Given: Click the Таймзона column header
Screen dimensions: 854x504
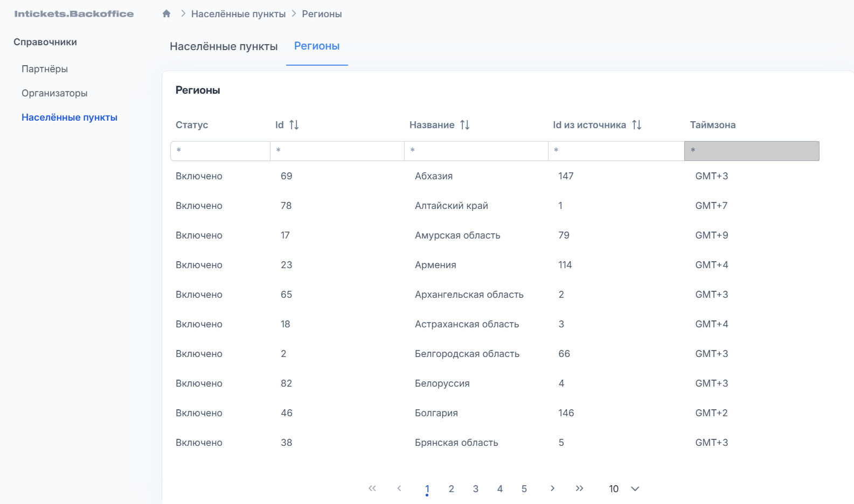Looking at the screenshot, I should [713, 125].
